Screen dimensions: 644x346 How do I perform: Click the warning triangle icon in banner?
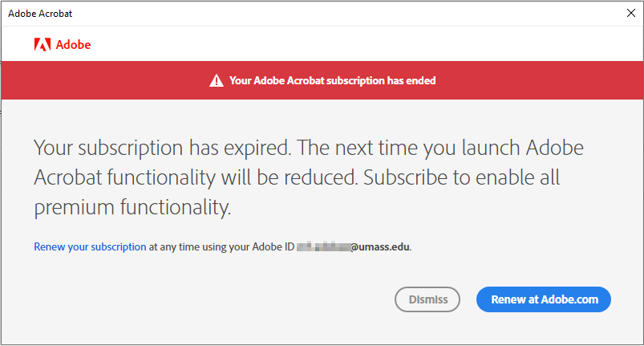[x=216, y=81]
